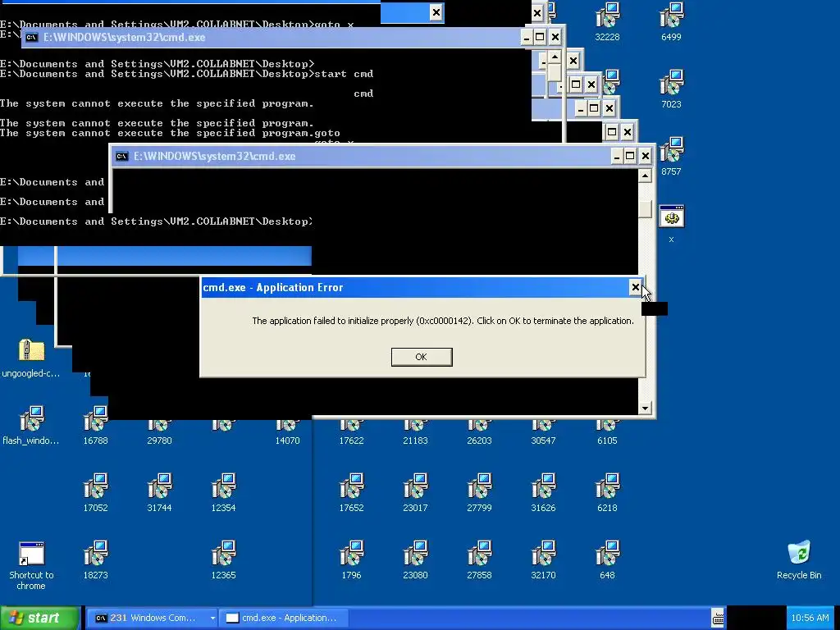Select desktop icon labeled 17652
Viewport: 840px width, 630px height.
(x=351, y=493)
